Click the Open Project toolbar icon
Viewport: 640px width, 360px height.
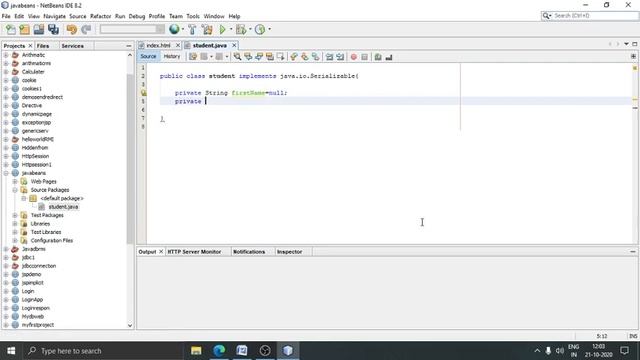[39, 29]
